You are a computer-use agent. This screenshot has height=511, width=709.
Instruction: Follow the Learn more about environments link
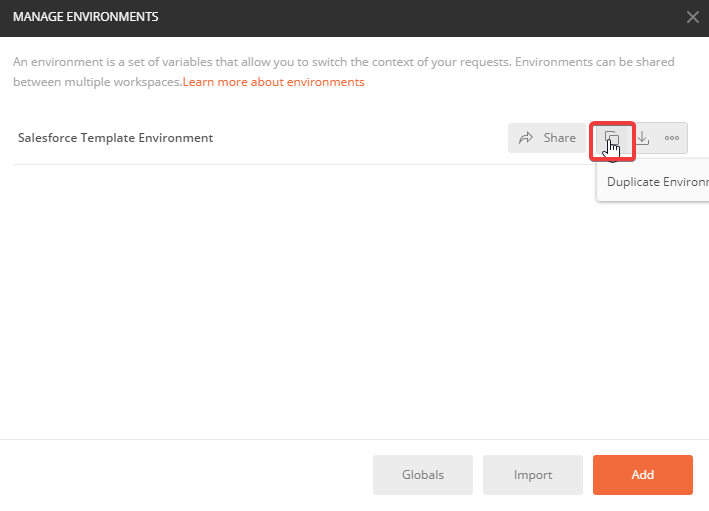click(x=273, y=81)
